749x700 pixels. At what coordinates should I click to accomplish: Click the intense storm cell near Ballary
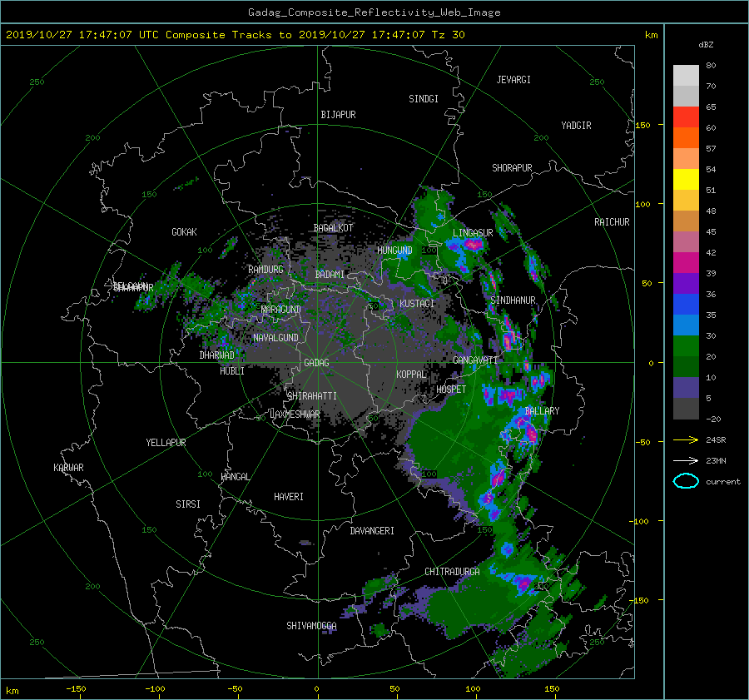530,434
